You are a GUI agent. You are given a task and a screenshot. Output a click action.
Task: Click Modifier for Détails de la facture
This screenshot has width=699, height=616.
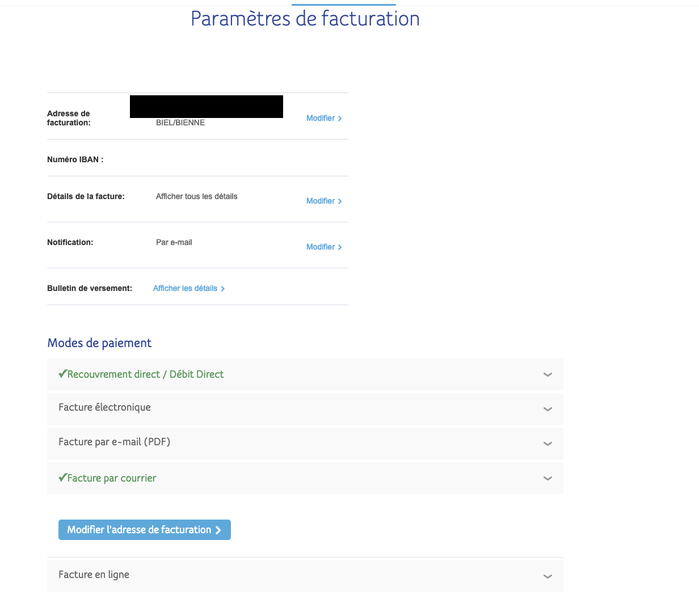tap(321, 201)
